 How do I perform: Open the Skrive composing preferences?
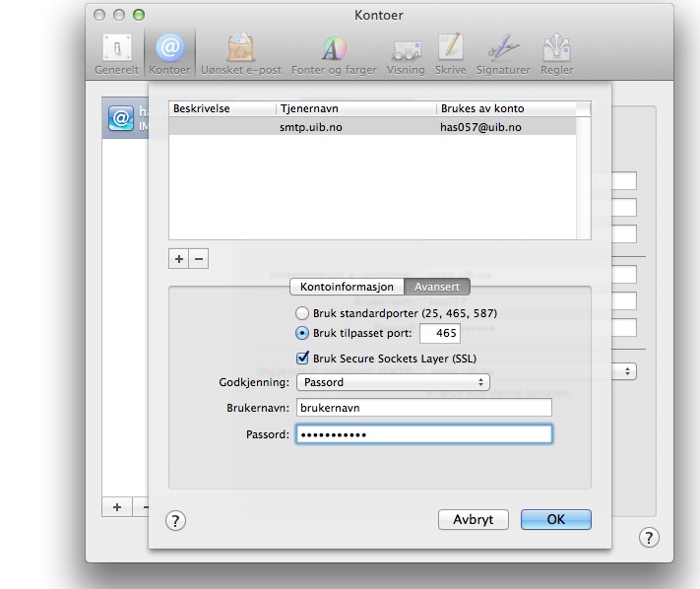450,53
